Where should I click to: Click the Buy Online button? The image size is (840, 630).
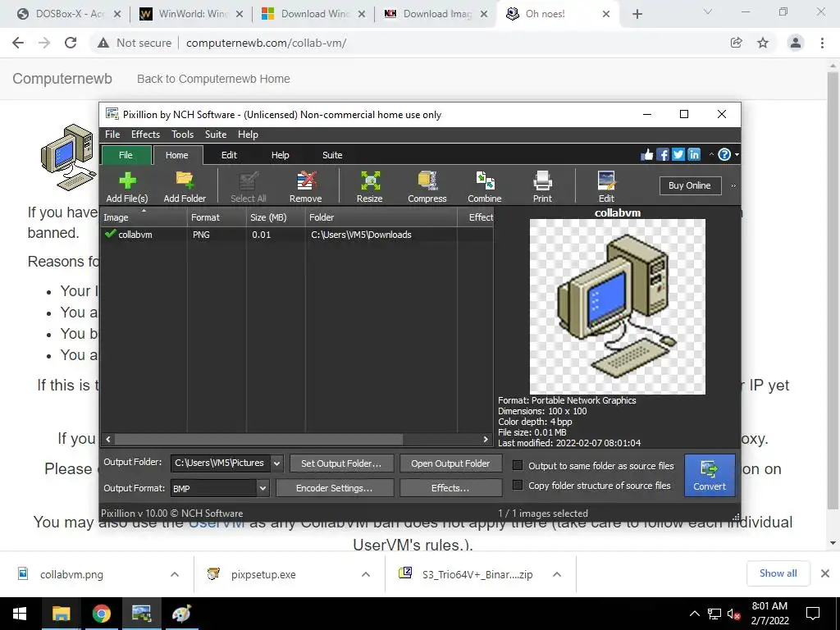pos(689,185)
